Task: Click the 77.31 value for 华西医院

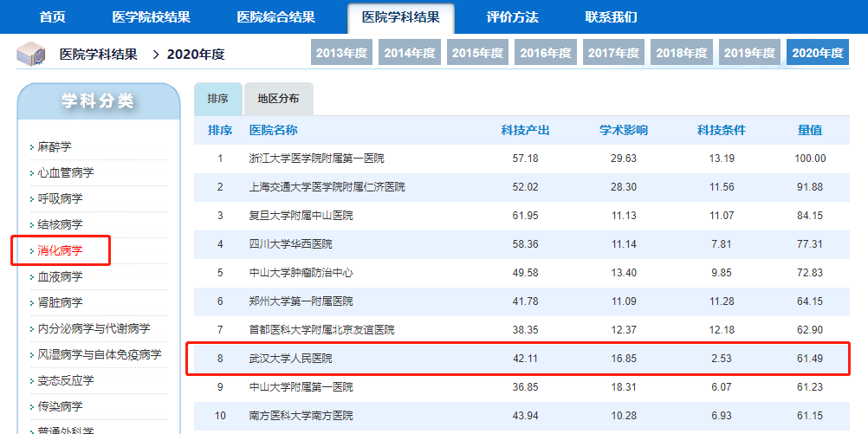Action: point(810,244)
